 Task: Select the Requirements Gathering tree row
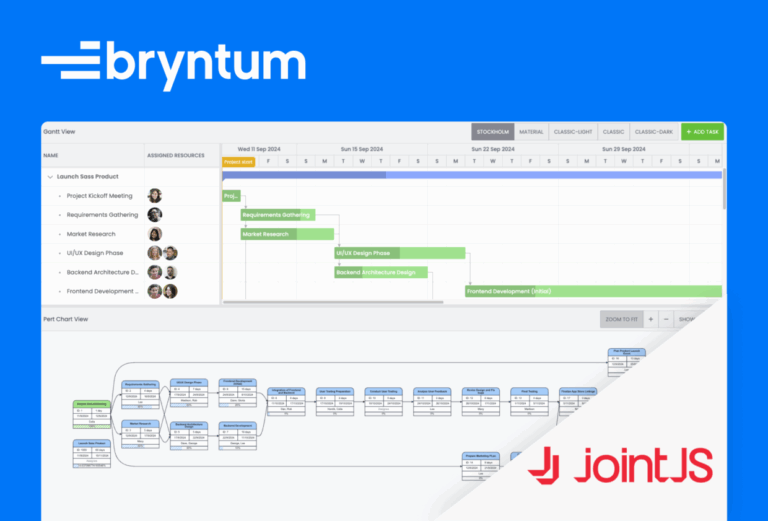tap(131, 215)
